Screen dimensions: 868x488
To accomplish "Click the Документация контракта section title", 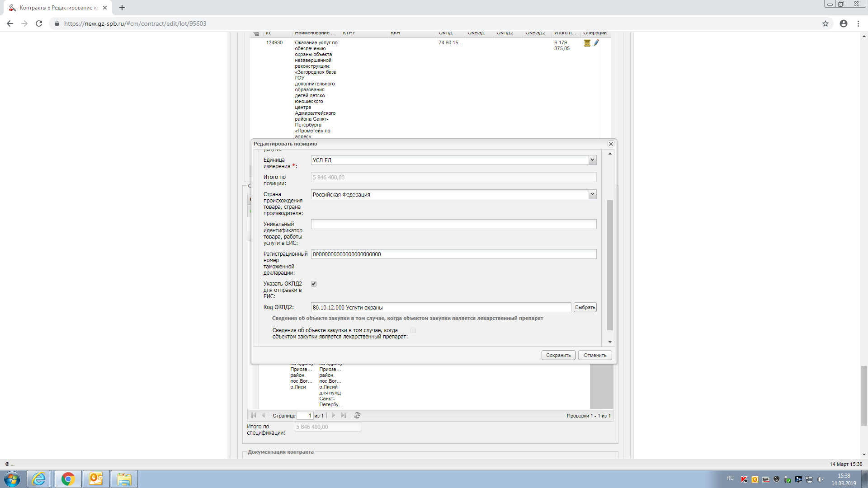I will tap(280, 452).
